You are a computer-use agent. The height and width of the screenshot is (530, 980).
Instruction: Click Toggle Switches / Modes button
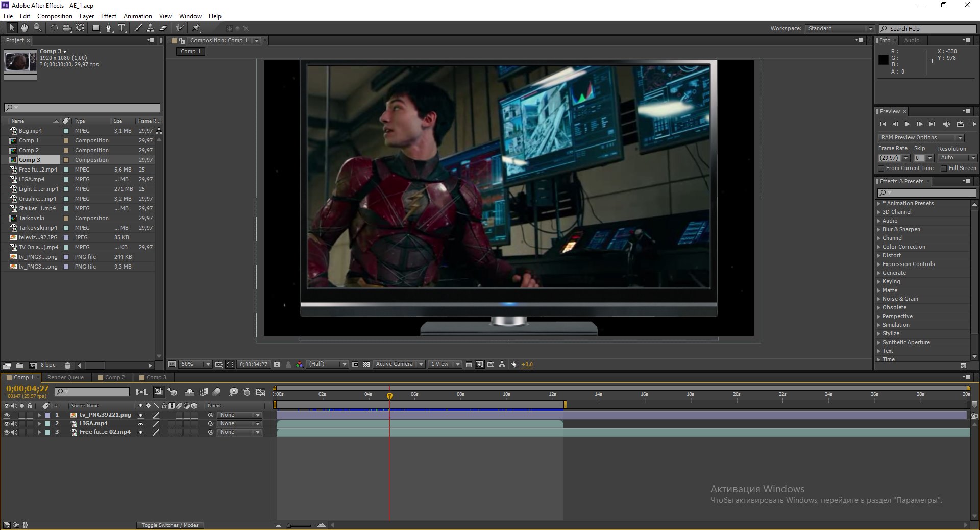(x=170, y=525)
